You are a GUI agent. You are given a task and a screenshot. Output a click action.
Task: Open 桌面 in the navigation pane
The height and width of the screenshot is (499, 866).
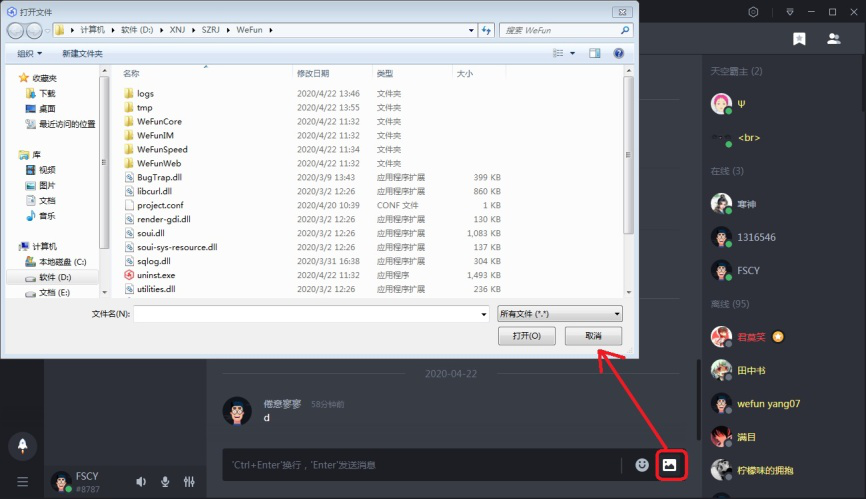pos(47,109)
